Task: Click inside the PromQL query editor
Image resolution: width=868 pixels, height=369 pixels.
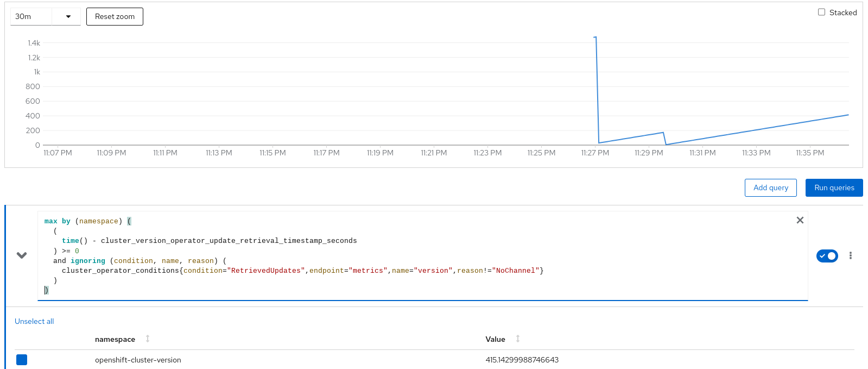Action: tap(380, 255)
